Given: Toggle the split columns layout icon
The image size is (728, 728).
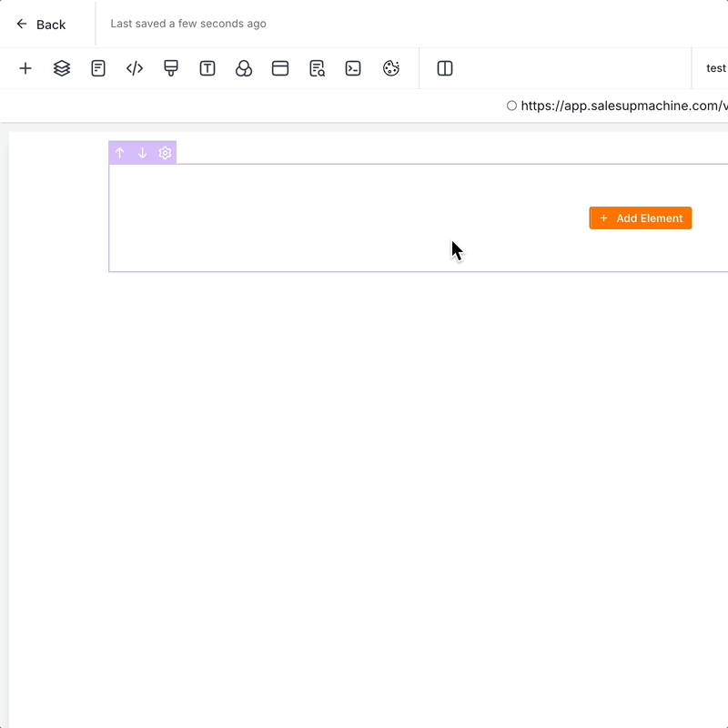Looking at the screenshot, I should point(445,69).
